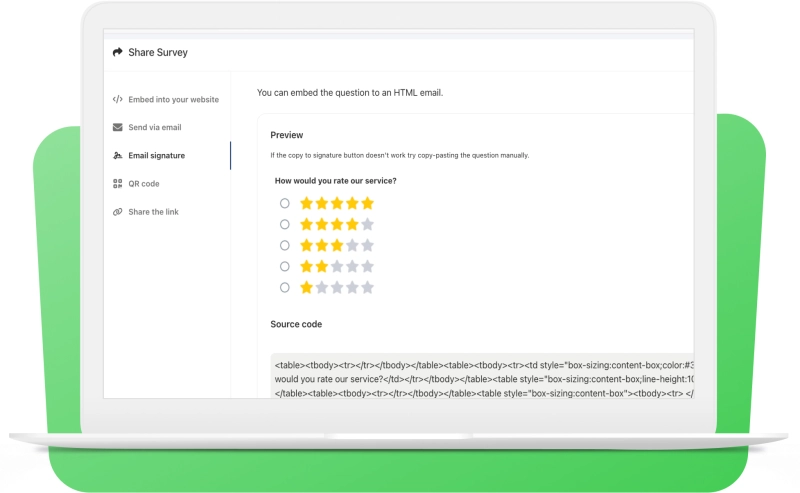Click the Share Survey arrow icon
Screen dimensions: 800x493
point(118,52)
